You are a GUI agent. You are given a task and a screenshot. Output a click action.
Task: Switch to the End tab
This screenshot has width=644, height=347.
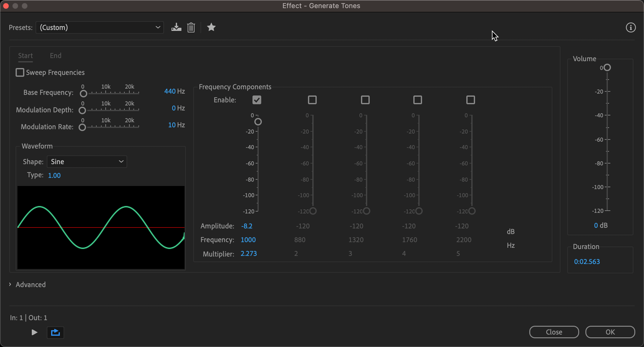click(x=55, y=56)
